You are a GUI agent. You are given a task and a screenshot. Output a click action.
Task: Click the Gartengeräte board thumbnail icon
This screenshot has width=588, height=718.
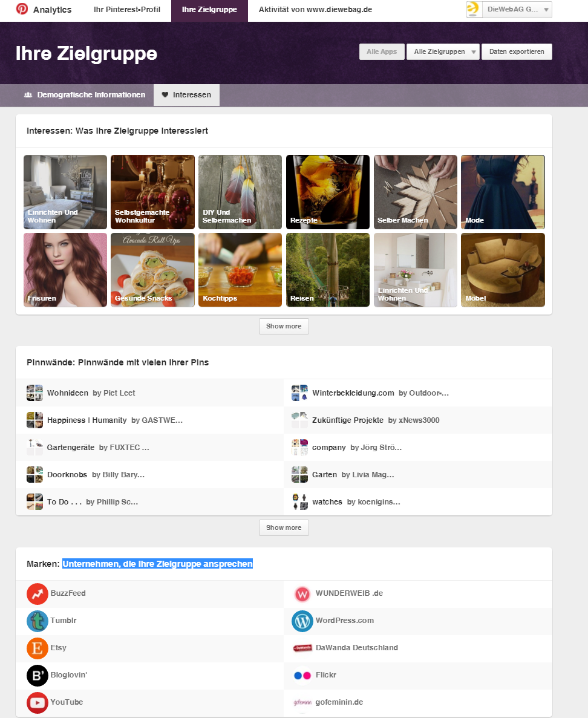35,448
